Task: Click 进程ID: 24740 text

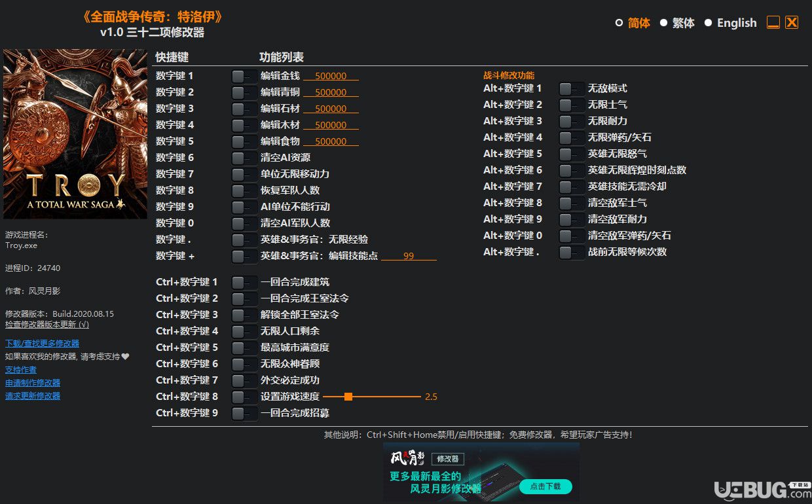Action: coord(33,268)
